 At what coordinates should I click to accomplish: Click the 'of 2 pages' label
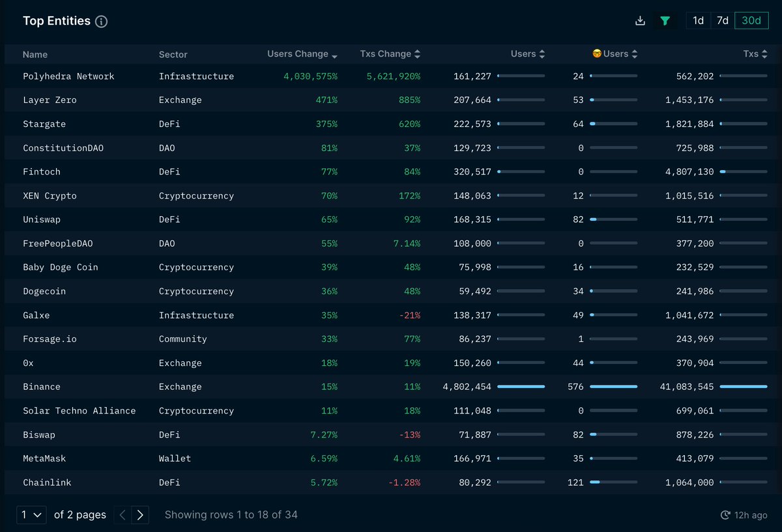point(80,515)
